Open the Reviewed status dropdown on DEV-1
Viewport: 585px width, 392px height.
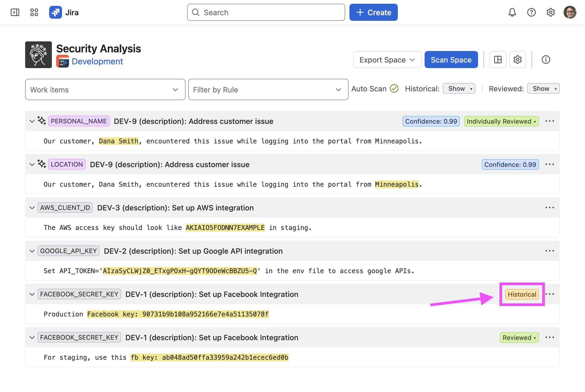pos(519,338)
